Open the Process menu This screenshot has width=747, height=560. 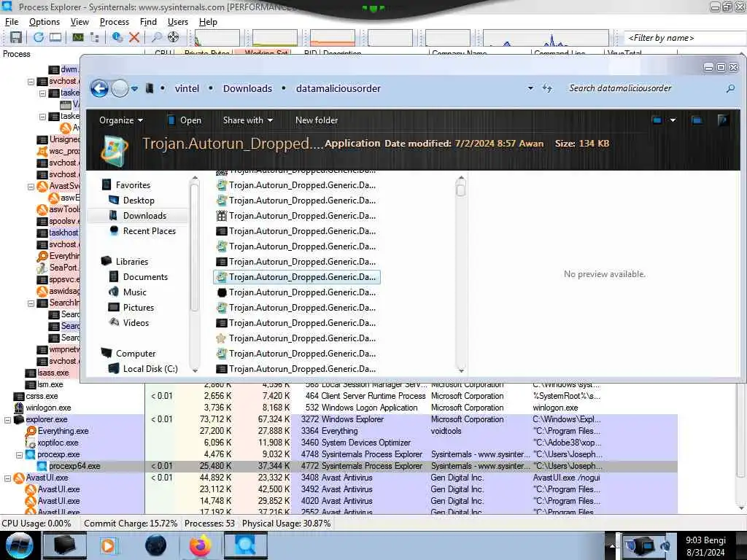[x=115, y=22]
